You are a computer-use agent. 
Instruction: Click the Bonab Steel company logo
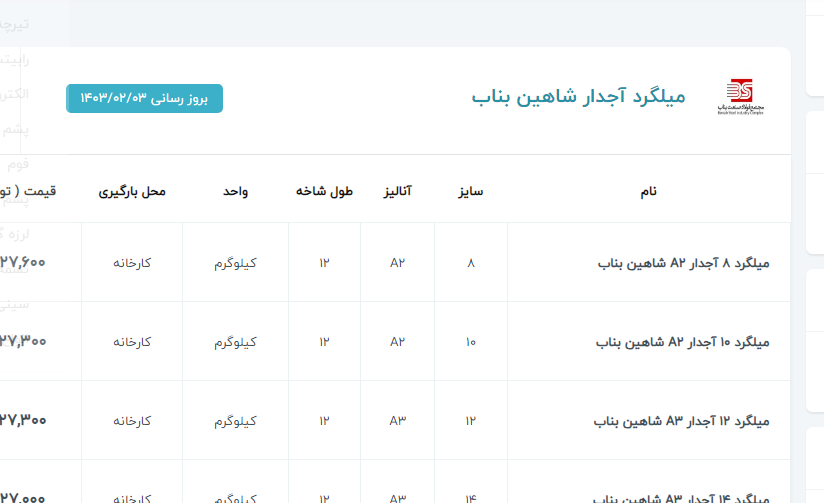[740, 97]
